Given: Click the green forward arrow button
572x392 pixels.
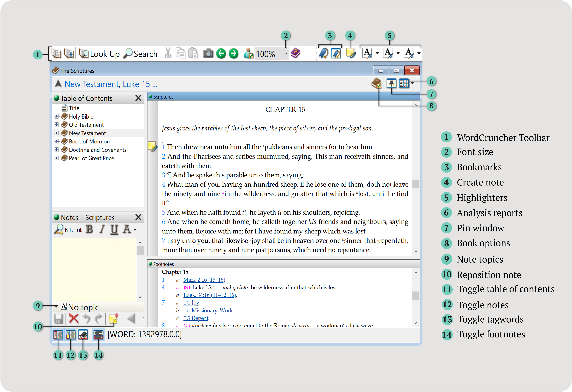Looking at the screenshot, I should 233,53.
